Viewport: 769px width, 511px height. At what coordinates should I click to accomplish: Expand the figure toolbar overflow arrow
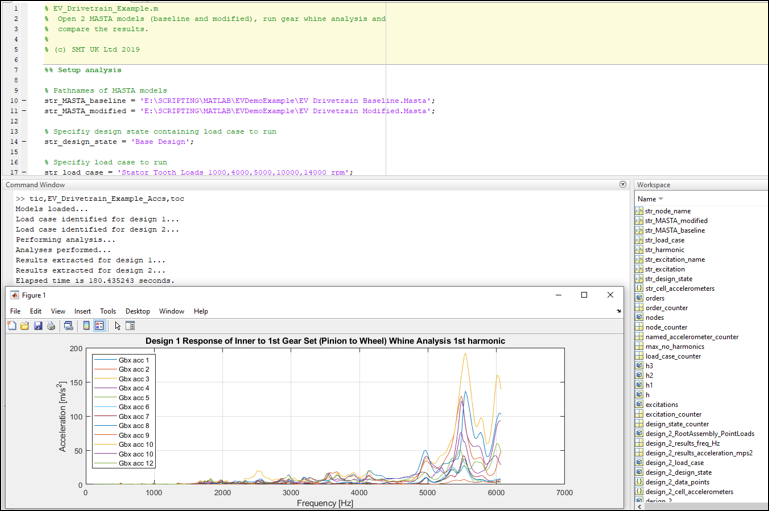(x=619, y=312)
